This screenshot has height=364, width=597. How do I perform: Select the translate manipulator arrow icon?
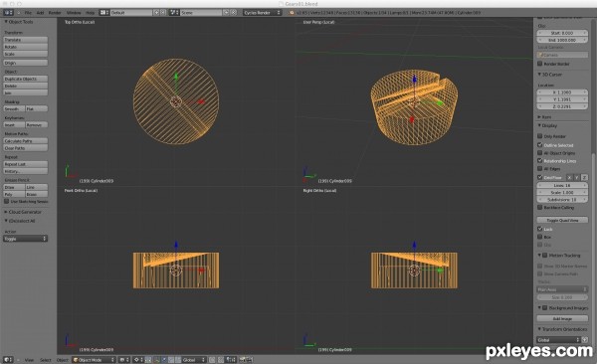tap(164, 359)
